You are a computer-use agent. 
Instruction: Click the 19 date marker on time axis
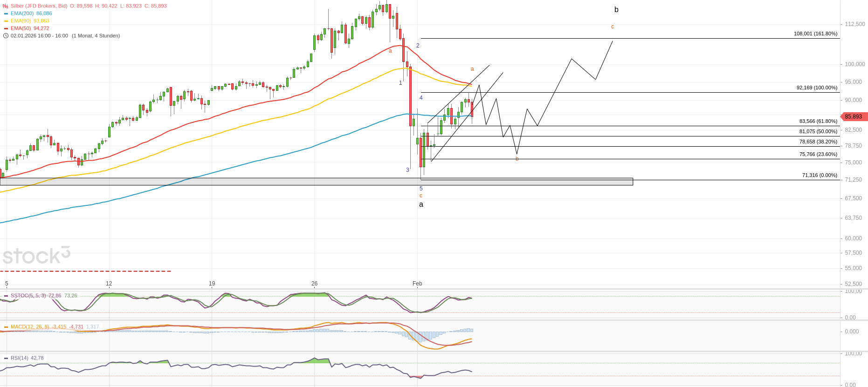pos(212,284)
